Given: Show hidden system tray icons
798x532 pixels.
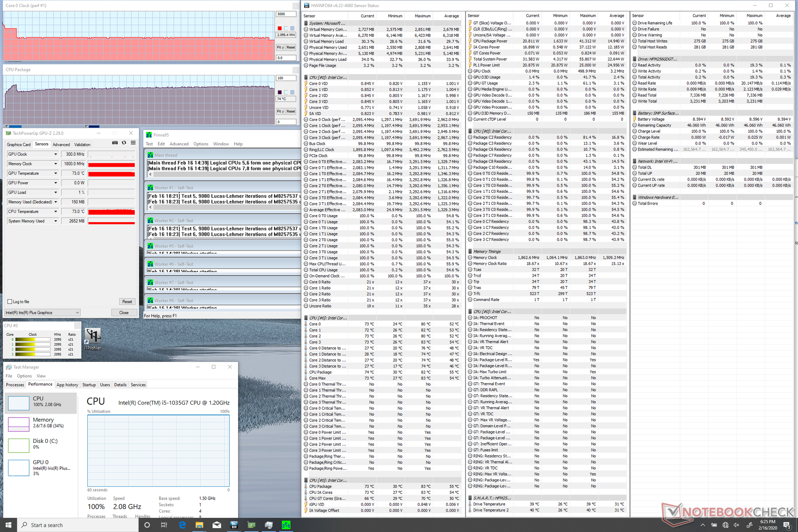Looking at the screenshot, I should (x=703, y=525).
